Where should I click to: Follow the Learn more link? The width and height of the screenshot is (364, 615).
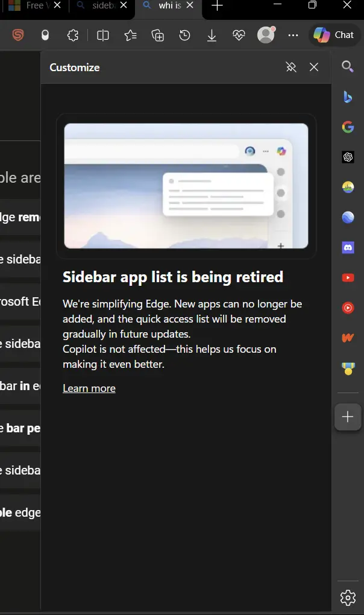[89, 388]
